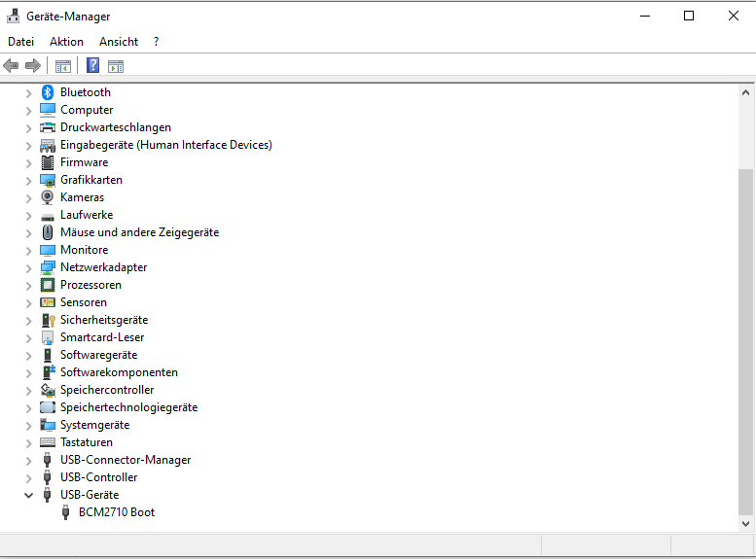756x559 pixels.
Task: Click the scrollbar down arrow
Action: (745, 523)
